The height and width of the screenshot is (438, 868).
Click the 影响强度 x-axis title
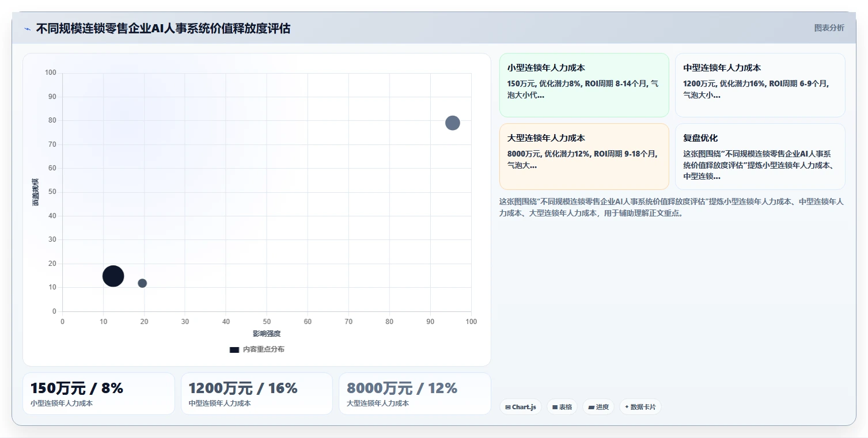[267, 334]
